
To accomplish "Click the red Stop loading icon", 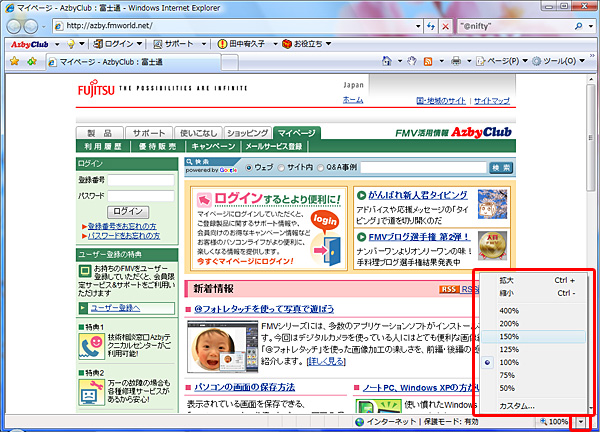I will (445, 26).
